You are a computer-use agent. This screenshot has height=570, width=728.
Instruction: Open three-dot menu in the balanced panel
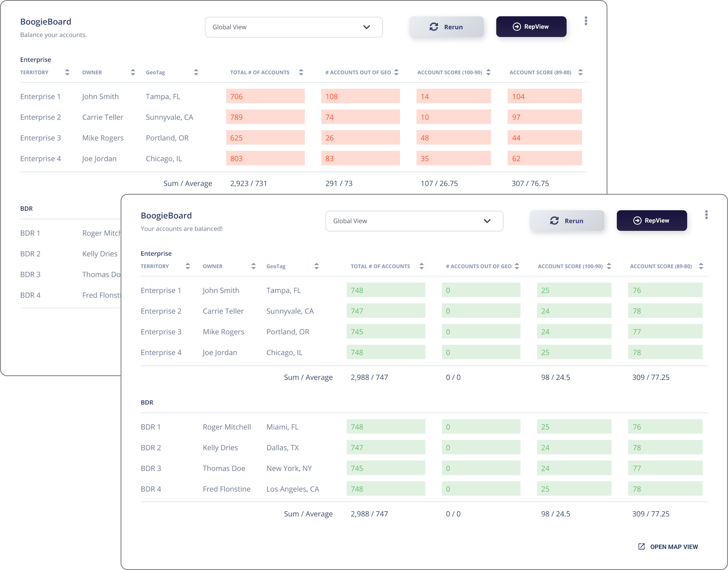click(706, 215)
